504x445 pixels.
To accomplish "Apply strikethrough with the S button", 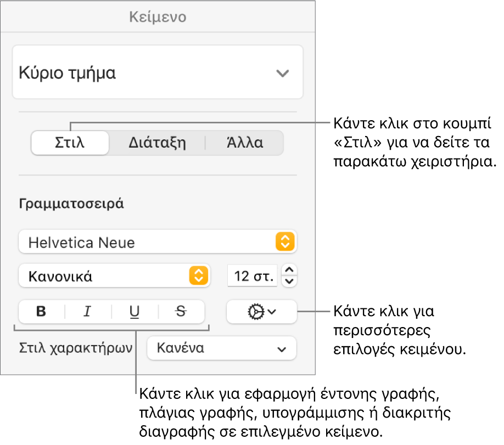I will pyautogui.click(x=181, y=311).
